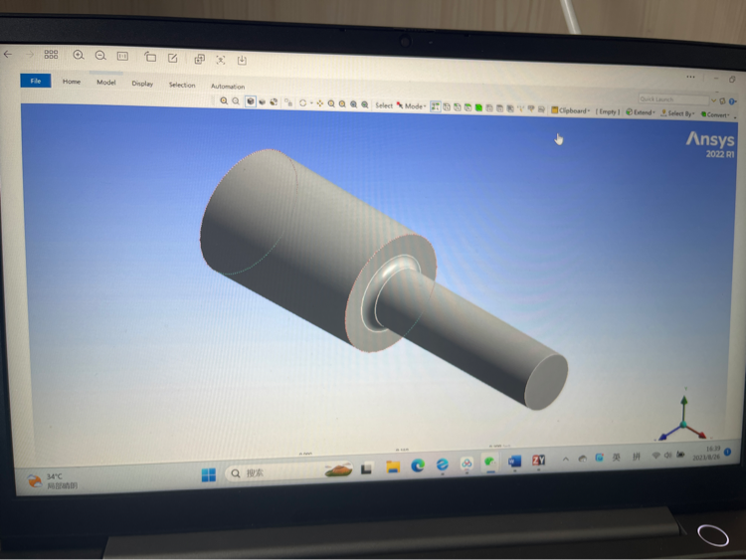Activate the Zoom view tool
The width and height of the screenshot is (746, 560).
point(331,103)
